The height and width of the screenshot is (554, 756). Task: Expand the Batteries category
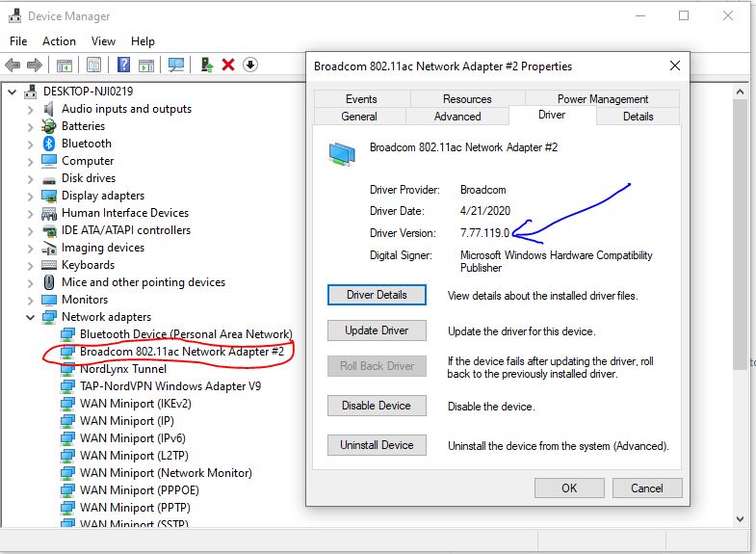tap(31, 127)
